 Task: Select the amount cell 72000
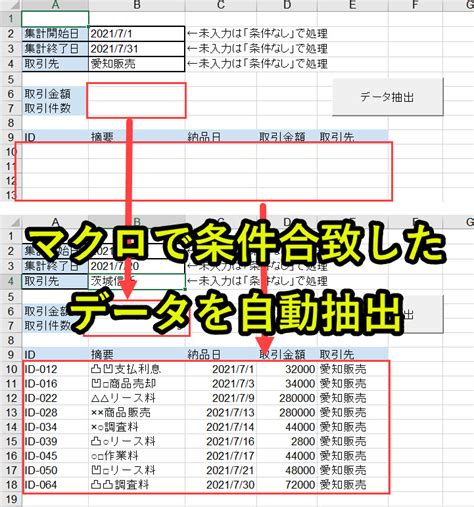pos(287,485)
